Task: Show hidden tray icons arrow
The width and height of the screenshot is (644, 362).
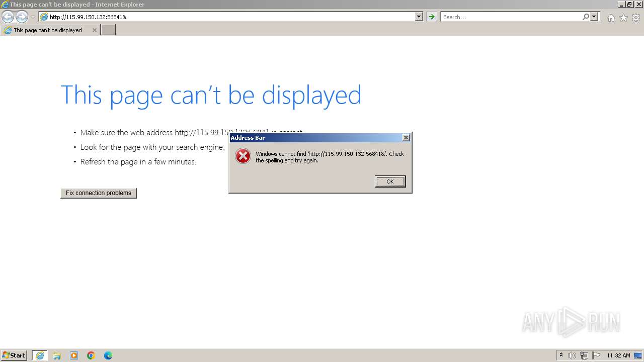Action: tap(561, 355)
